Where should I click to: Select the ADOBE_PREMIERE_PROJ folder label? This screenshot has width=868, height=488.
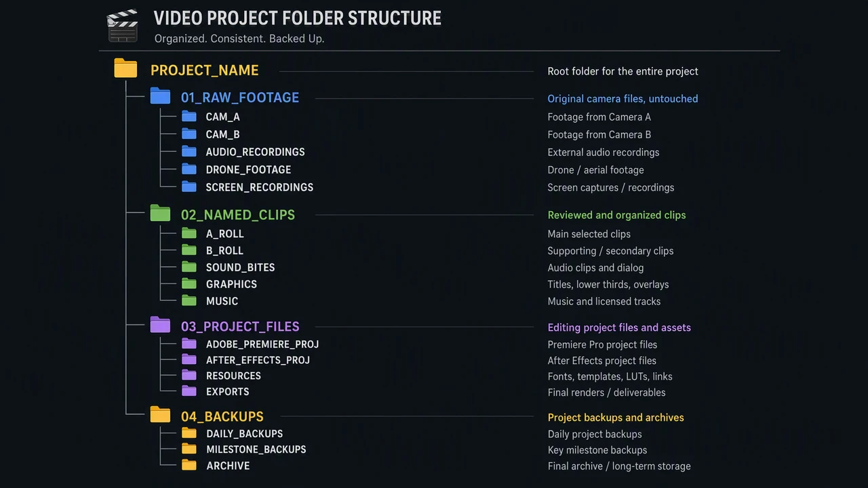click(x=262, y=344)
